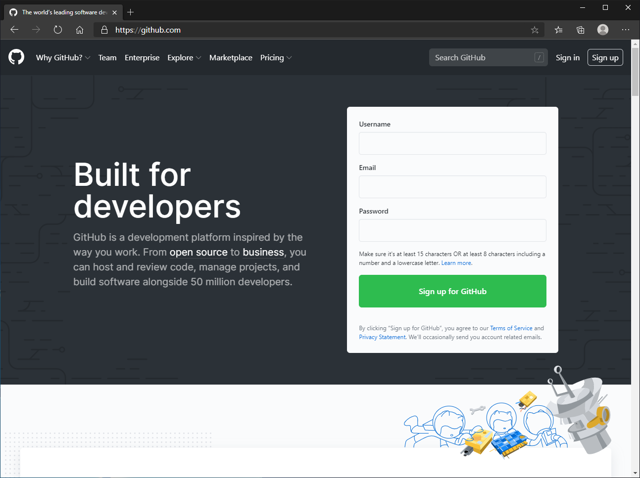Click the page vertical scrollbar thumb
Screen dimensions: 640x478
pos(635,72)
